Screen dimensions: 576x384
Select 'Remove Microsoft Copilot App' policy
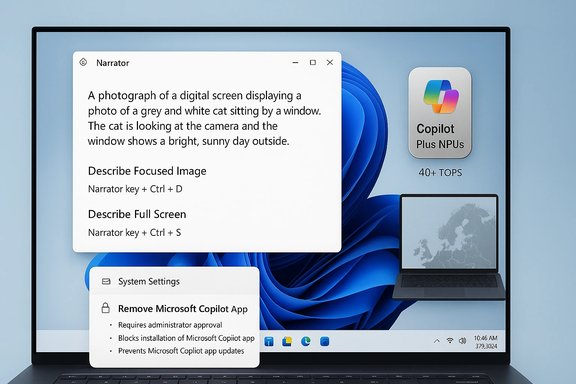point(183,309)
